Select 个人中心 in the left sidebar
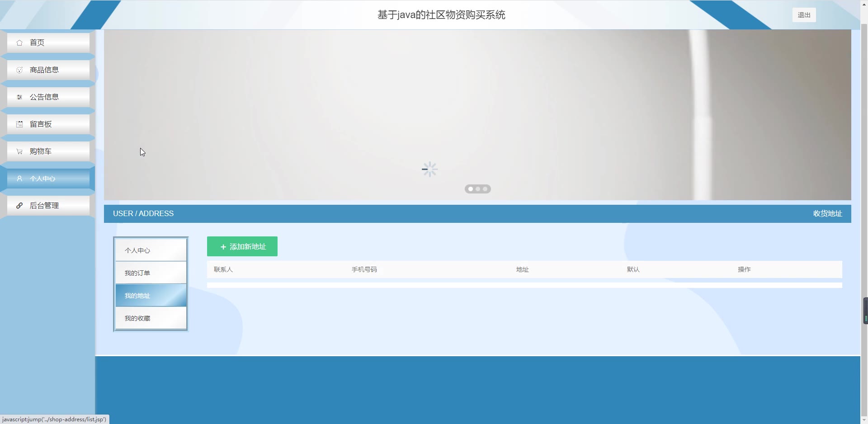This screenshot has height=424, width=868. click(x=48, y=179)
